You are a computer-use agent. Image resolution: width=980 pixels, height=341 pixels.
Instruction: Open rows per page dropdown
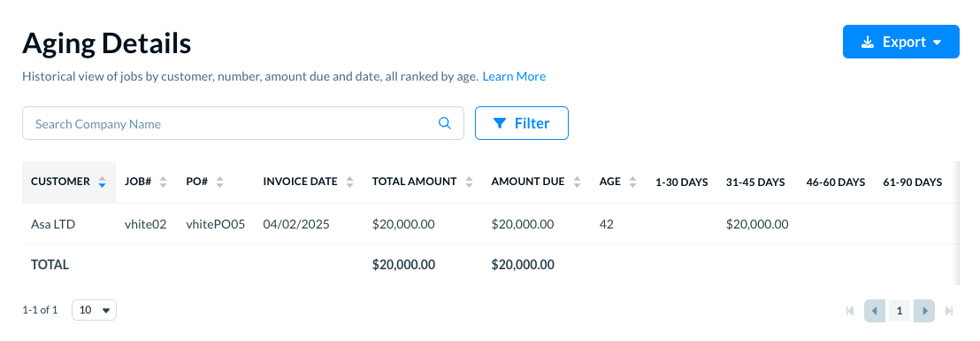[95, 310]
